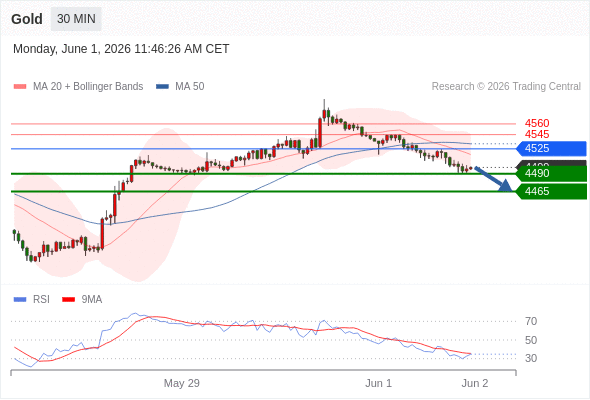Screen dimensions: 590x400
Task: Click the Gold chart title
Action: (27, 19)
